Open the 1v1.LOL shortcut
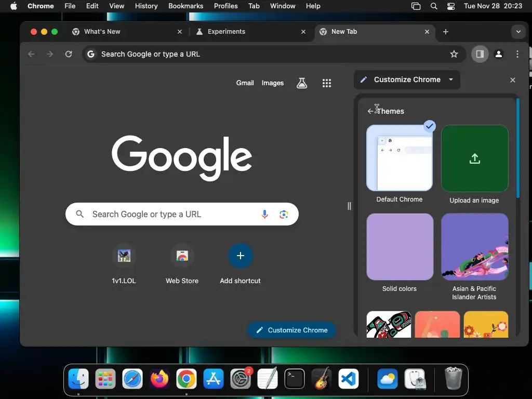Image resolution: width=532 pixels, height=399 pixels. pos(124,264)
